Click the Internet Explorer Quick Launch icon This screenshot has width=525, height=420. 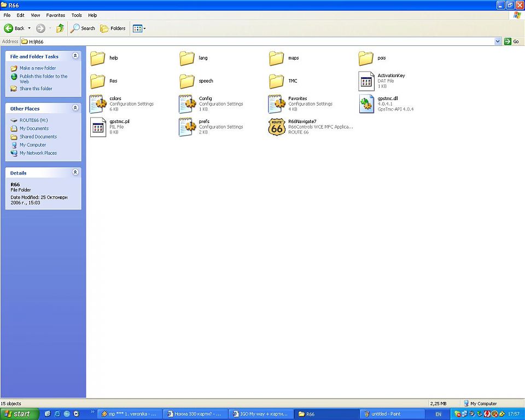click(57, 414)
